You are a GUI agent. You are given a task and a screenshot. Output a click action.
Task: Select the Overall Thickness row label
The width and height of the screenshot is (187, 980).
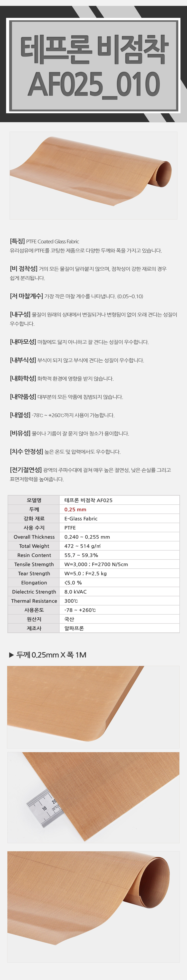click(34, 536)
